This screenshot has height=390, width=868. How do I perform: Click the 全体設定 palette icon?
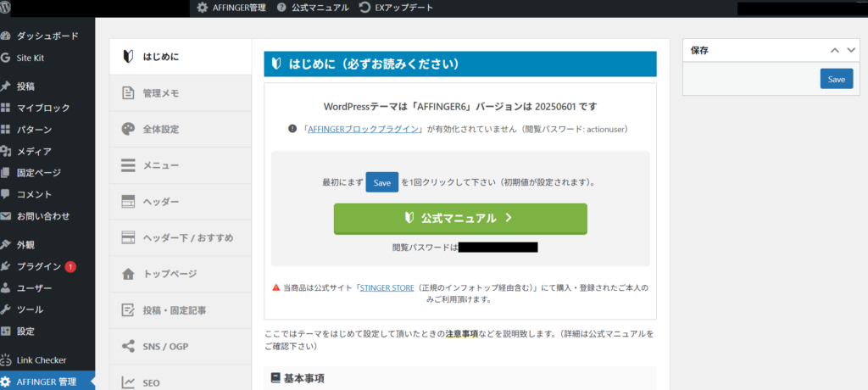pos(128,129)
